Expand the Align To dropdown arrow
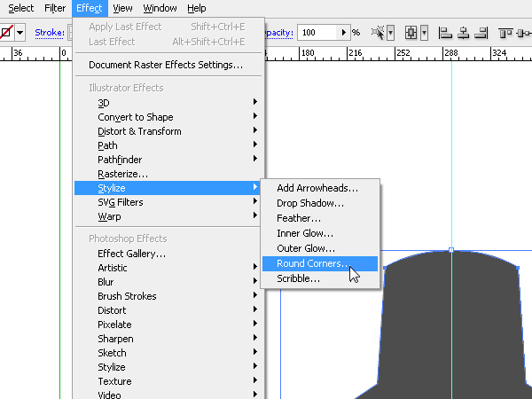Image resolution: width=532 pixels, height=399 pixels. click(x=424, y=33)
